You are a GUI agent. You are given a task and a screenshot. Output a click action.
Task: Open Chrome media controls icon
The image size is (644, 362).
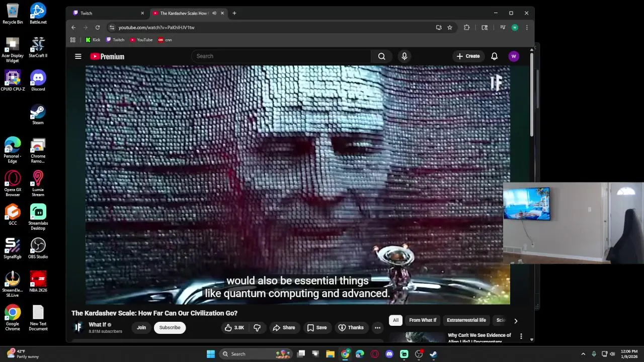[503, 28]
